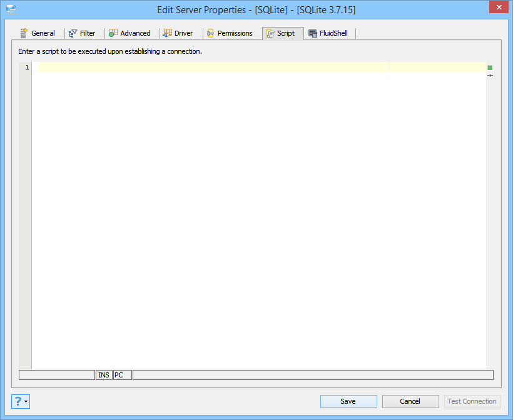Click the Script scroll icon
Screen dimensions: 513x420
[270, 33]
